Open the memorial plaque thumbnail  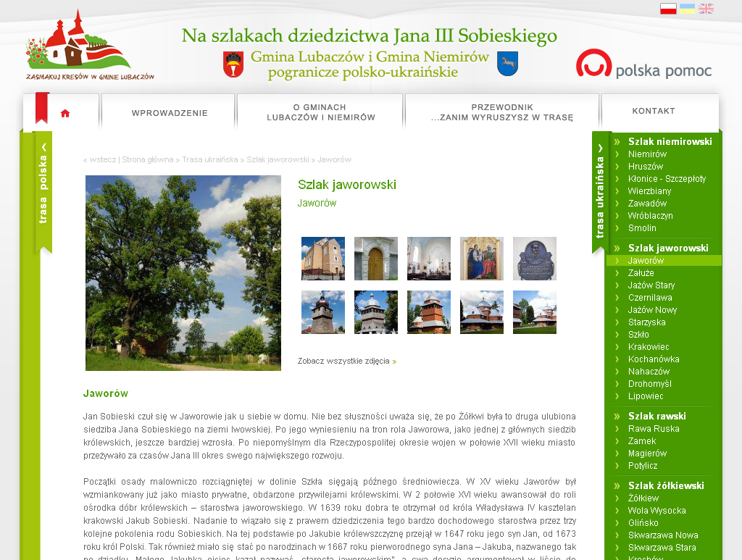534,259
